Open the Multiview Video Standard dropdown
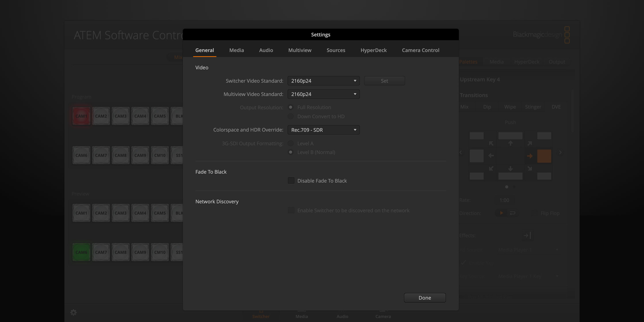 (323, 94)
